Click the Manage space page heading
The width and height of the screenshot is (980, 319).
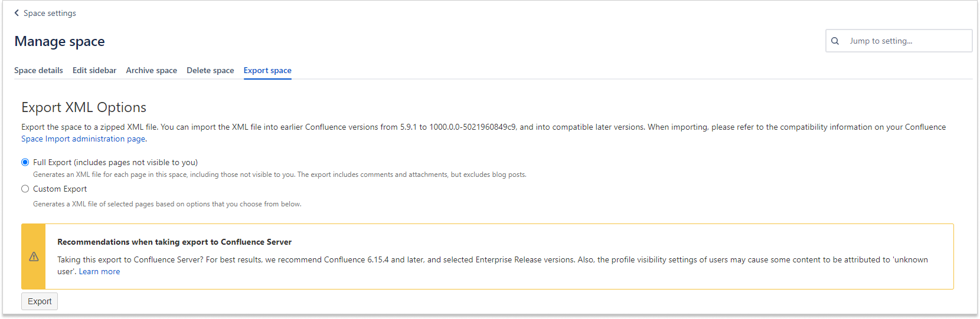coord(60,41)
